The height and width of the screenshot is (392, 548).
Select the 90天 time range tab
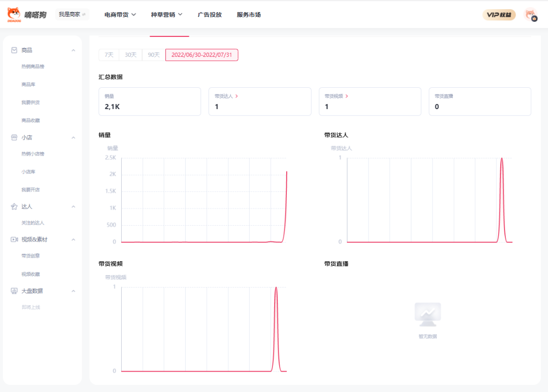tap(154, 55)
